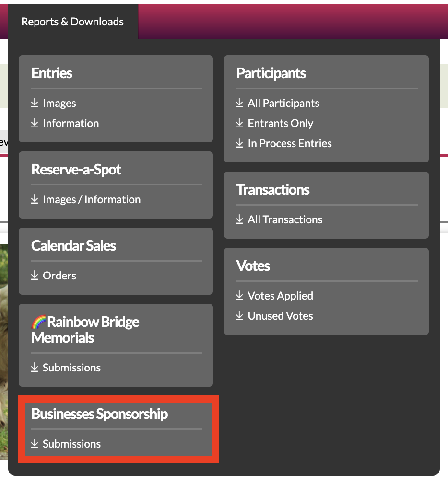Image resolution: width=448 pixels, height=485 pixels.
Task: Click download icon beside Calendar Sales Orders
Action: [35, 275]
